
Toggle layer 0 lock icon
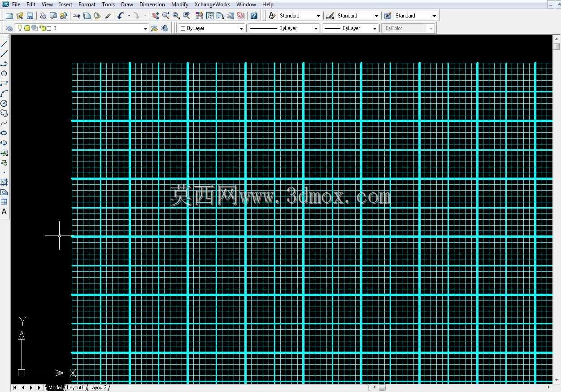pyautogui.click(x=43, y=28)
